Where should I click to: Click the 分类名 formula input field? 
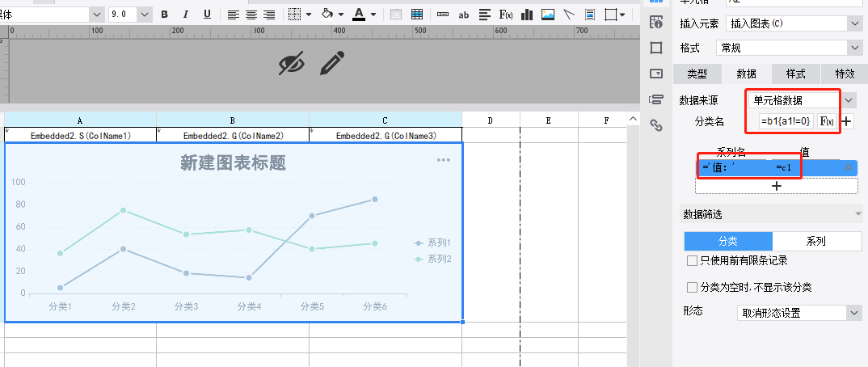point(786,121)
